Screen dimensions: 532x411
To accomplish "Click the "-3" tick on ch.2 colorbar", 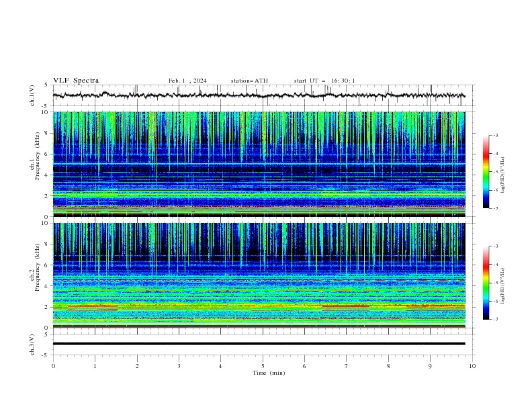I will coord(496,246).
